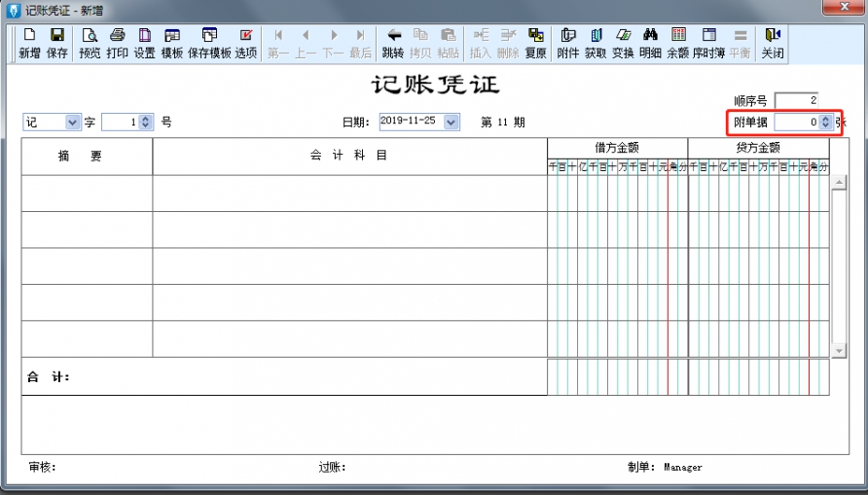Click the 新增 (New) toolbar icon
This screenshot has height=495, width=868.
(x=29, y=43)
